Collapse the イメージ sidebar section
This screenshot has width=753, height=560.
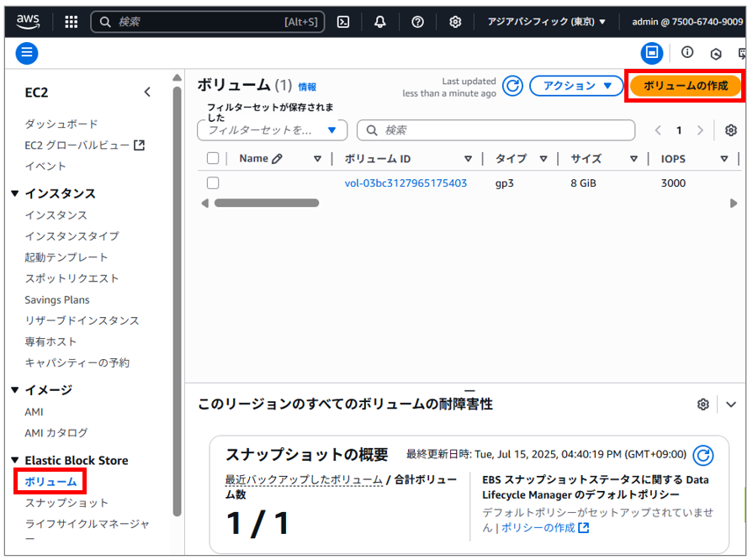15,389
